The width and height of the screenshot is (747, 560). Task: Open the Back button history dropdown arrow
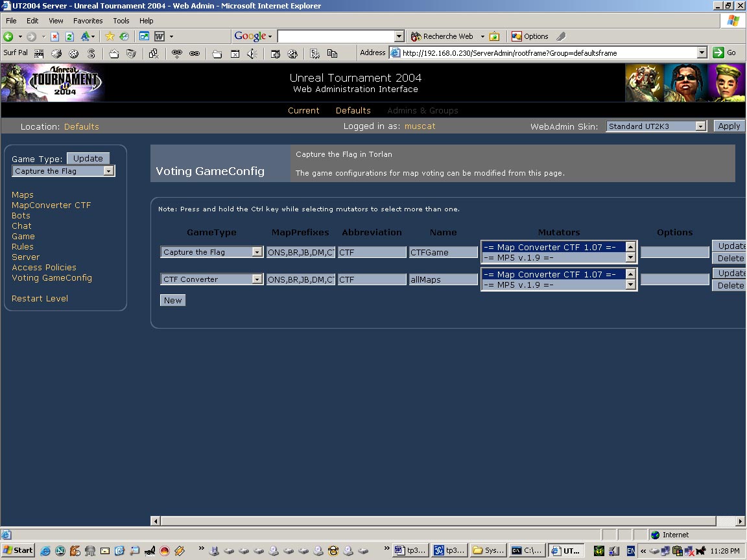20,36
